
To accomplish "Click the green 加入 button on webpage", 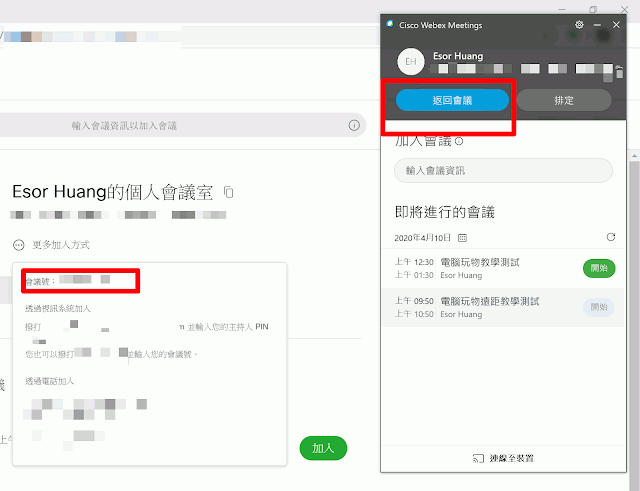I will tap(323, 448).
